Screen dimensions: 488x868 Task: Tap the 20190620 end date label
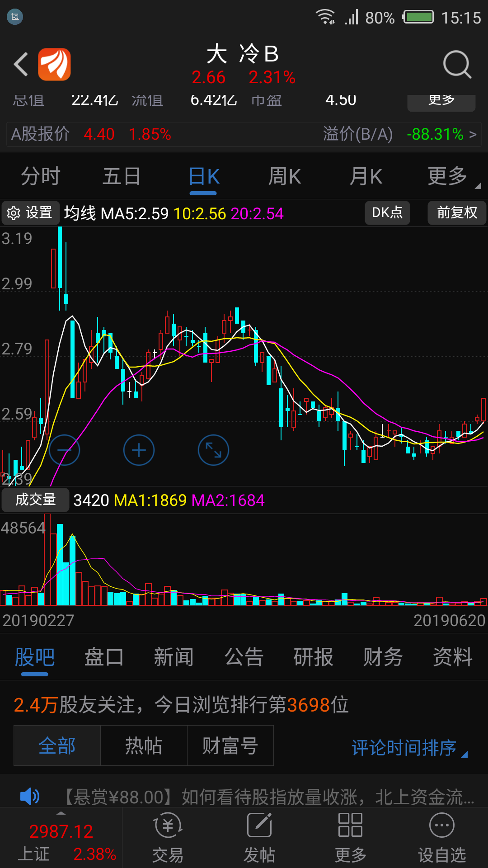tap(449, 621)
